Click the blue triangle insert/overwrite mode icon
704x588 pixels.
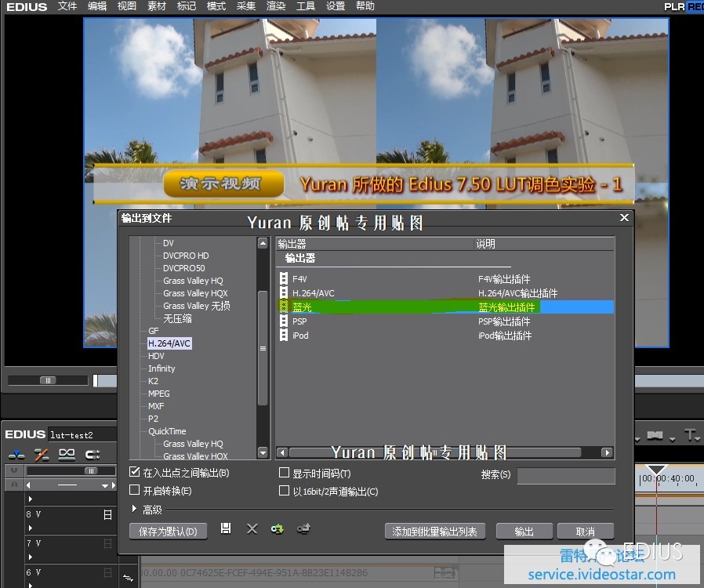coord(16,455)
